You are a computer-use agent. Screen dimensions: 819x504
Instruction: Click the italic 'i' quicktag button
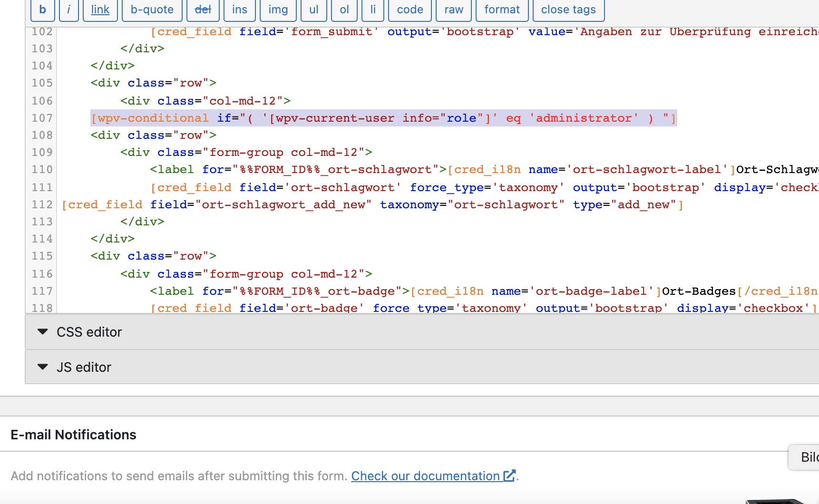click(69, 10)
